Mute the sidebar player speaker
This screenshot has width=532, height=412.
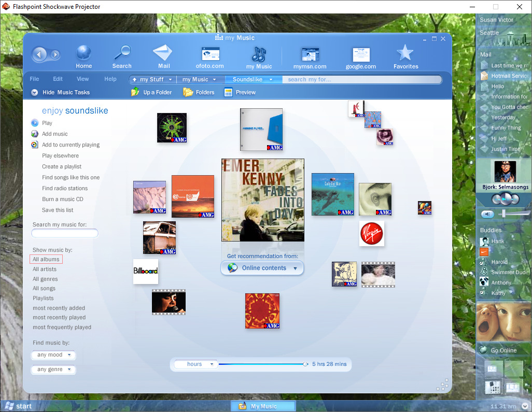tap(487, 214)
